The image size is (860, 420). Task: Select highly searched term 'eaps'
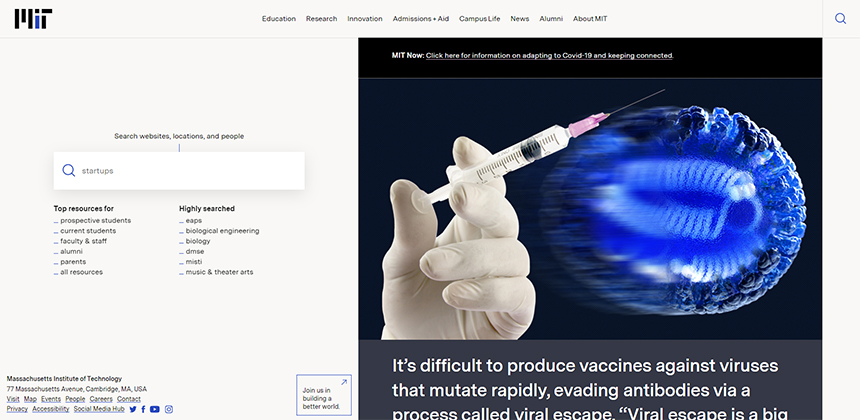[x=194, y=220]
